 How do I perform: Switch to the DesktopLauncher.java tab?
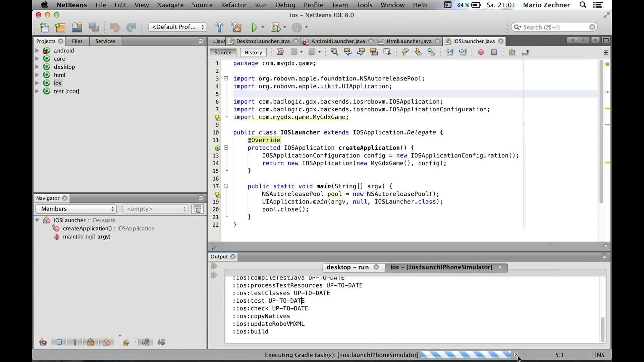(263, 41)
